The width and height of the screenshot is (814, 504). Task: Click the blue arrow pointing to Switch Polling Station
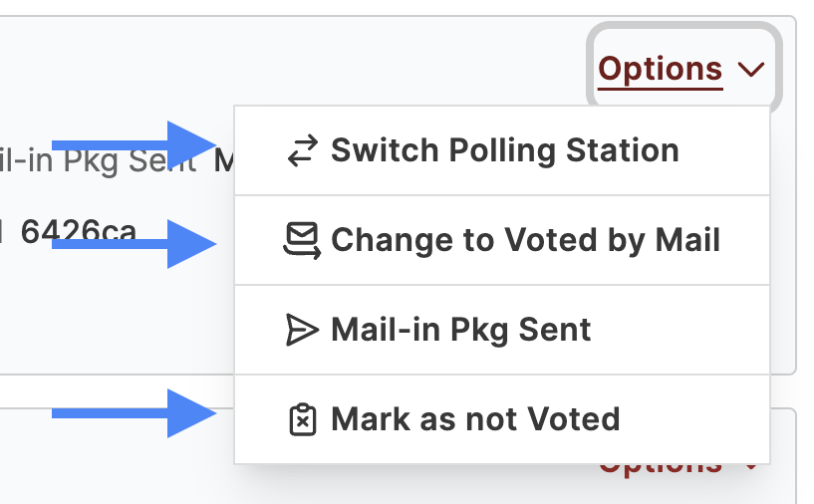[134, 145]
